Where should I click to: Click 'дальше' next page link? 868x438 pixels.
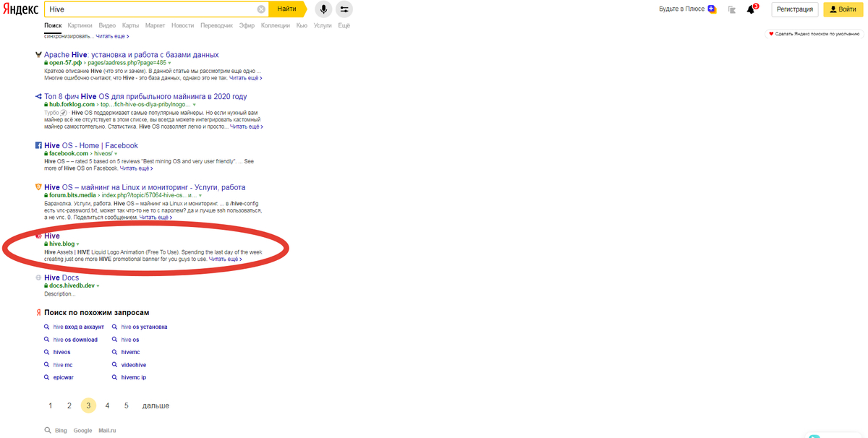(x=156, y=405)
